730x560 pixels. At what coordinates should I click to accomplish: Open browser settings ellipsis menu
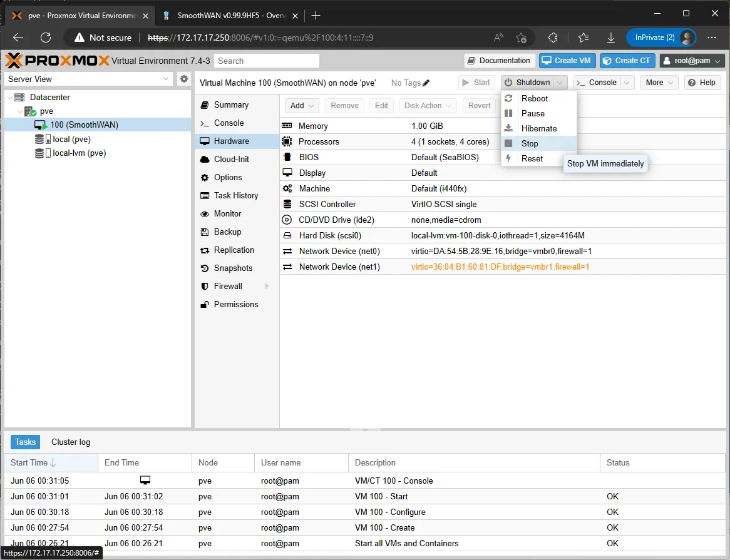coord(712,38)
